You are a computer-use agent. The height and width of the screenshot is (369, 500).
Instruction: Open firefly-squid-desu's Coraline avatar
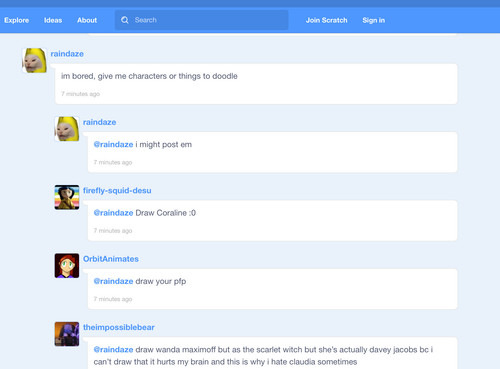tap(67, 197)
